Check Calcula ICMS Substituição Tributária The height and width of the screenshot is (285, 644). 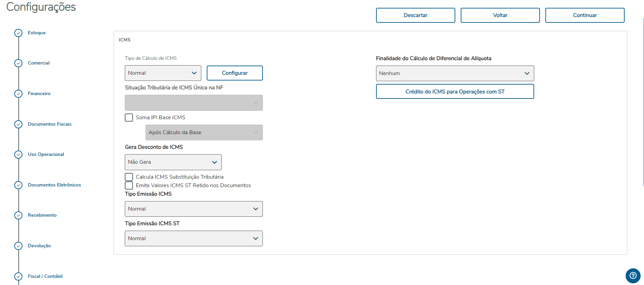(129, 177)
